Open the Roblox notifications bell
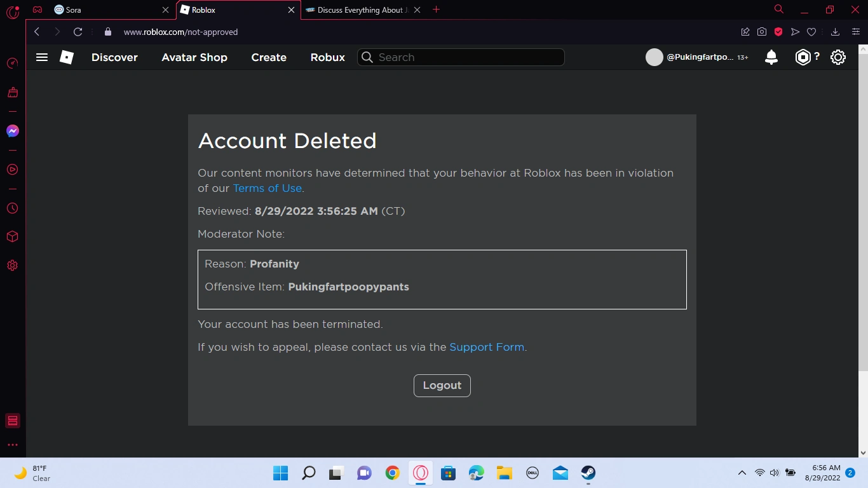The image size is (868, 488). [771, 57]
